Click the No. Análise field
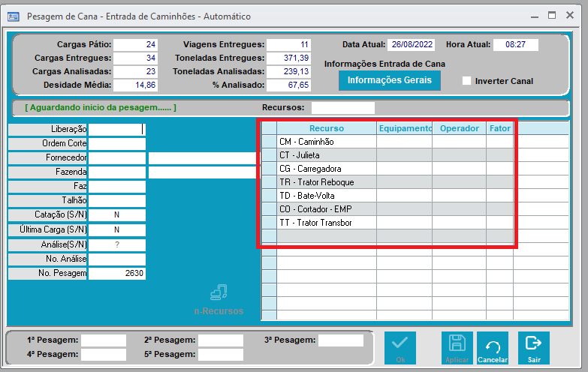 click(117, 259)
